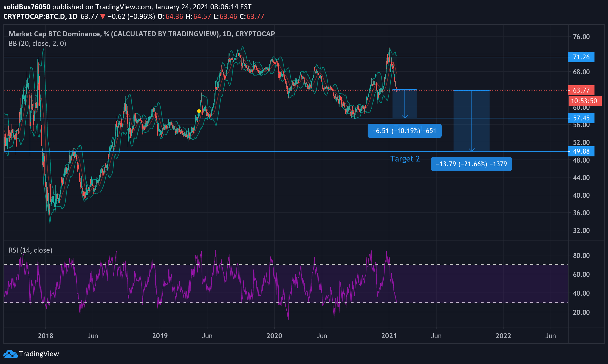Click the 71.26 horizontal line price label
This screenshot has height=364, width=608.
coord(581,57)
